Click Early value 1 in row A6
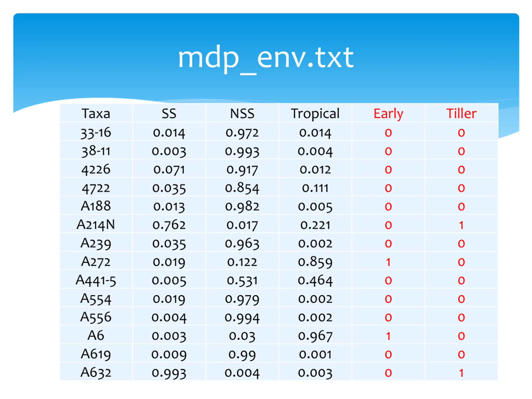 [x=388, y=336]
